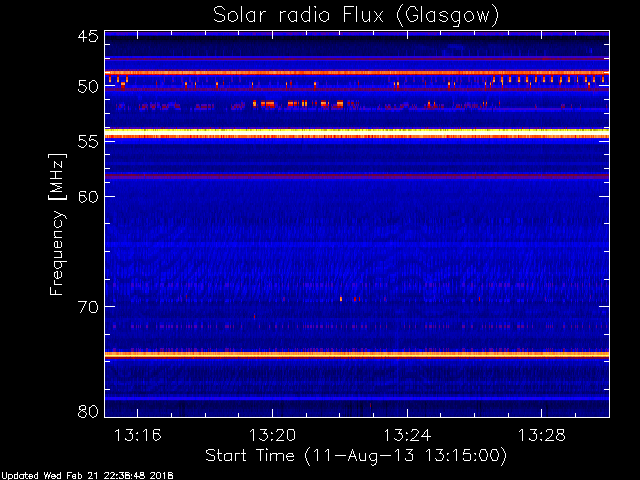
Task: Click the "Updated Wed Feb 21" timestamp text
Action: pos(87,476)
